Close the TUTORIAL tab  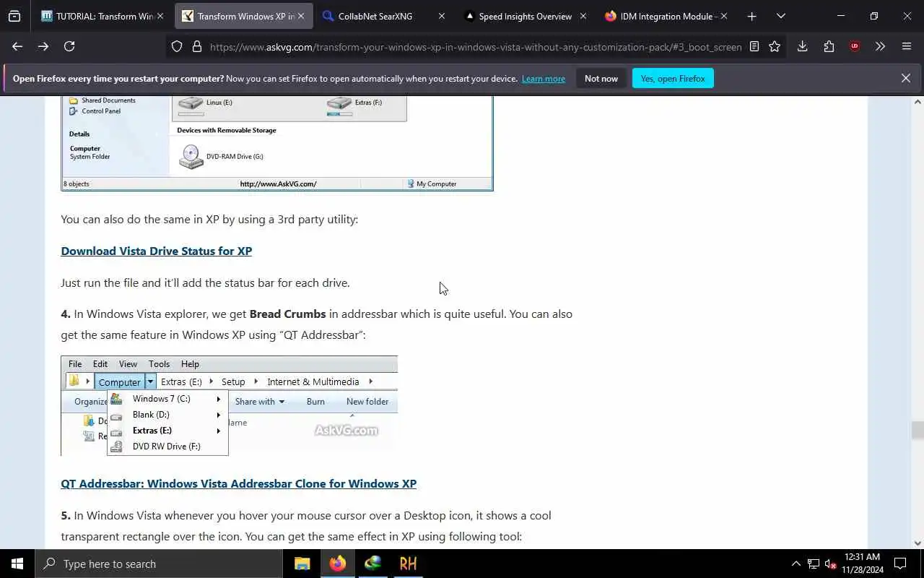click(x=160, y=16)
